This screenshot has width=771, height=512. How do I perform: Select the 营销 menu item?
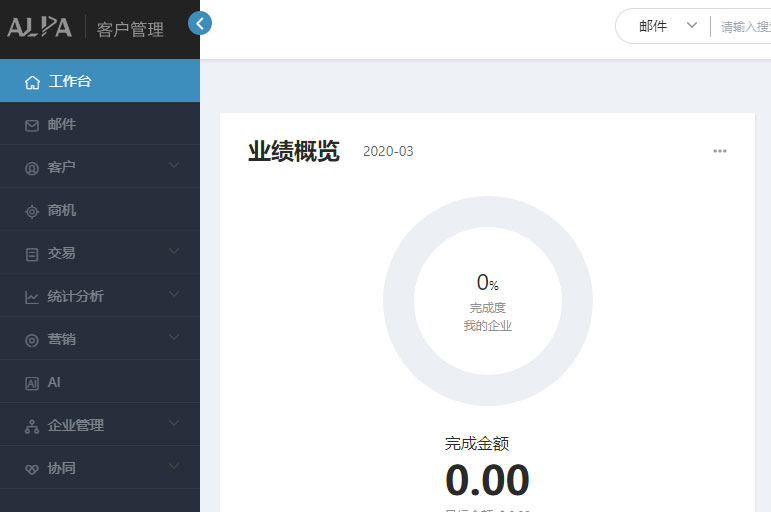[x=100, y=338]
